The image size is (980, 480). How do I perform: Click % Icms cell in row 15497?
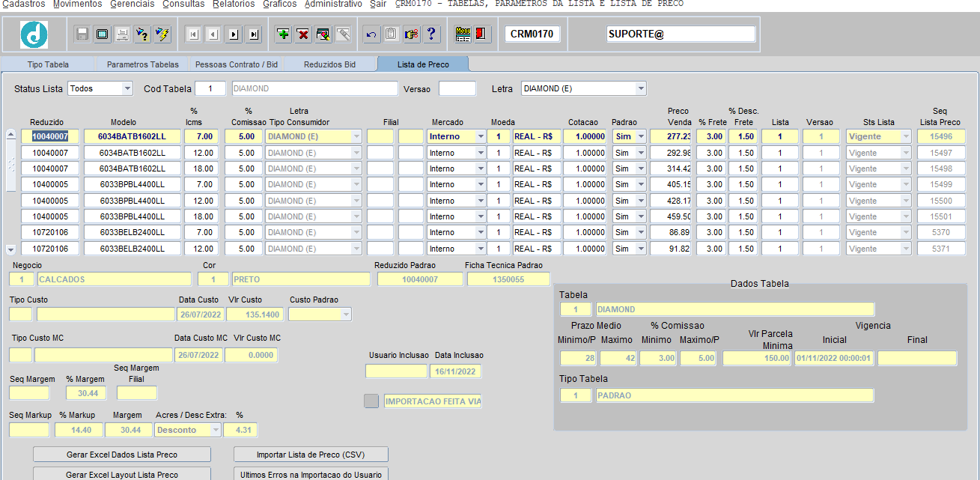point(201,153)
